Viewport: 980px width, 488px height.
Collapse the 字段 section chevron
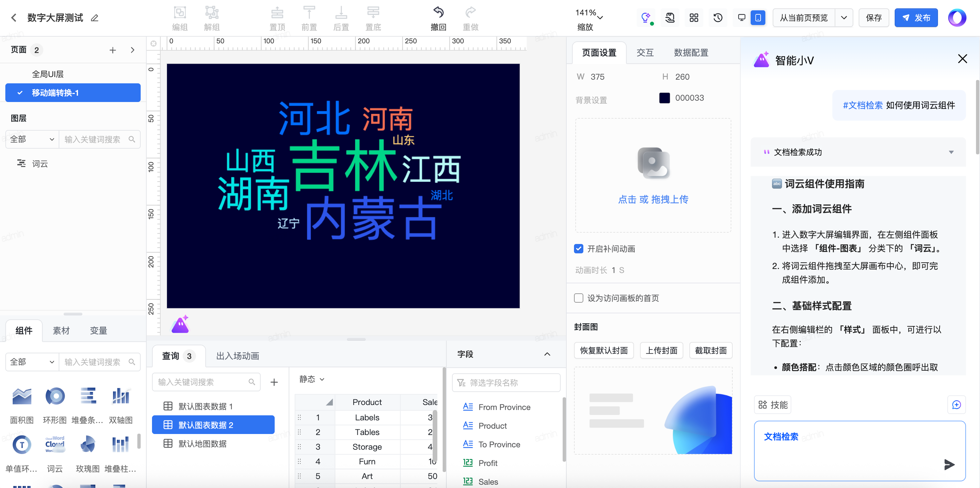click(x=547, y=354)
